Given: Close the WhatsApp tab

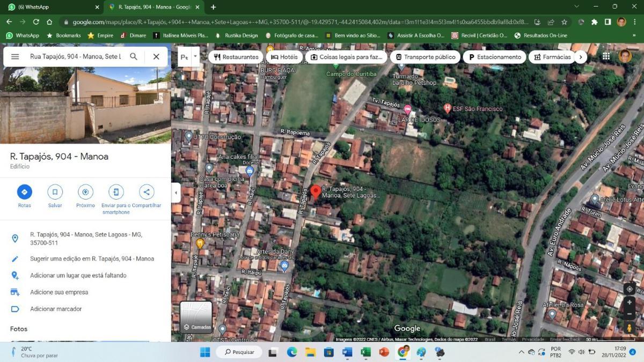Looking at the screenshot, I should 97,7.
